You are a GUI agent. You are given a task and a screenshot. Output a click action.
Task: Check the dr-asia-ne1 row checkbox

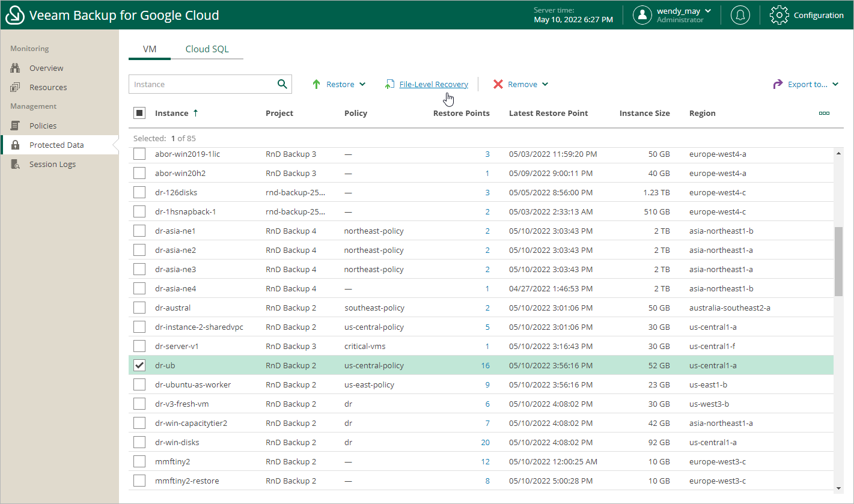[139, 231]
